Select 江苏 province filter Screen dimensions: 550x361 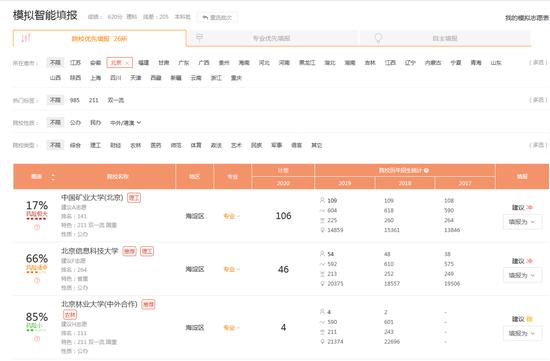click(x=75, y=62)
